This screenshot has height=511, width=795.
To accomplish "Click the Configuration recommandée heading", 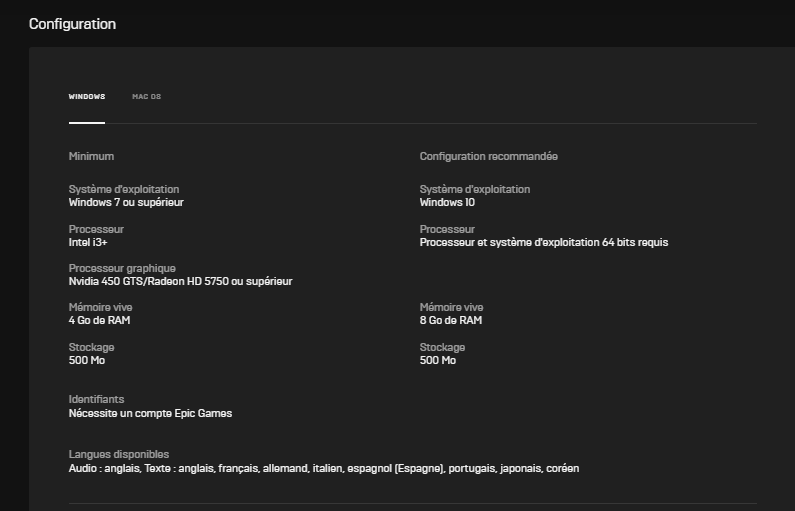I will [489, 156].
